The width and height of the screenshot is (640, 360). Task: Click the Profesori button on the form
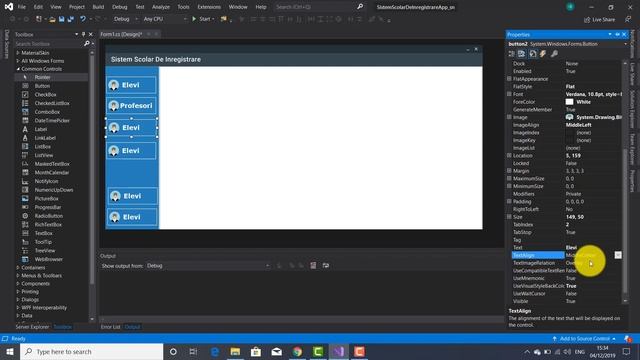(x=131, y=106)
